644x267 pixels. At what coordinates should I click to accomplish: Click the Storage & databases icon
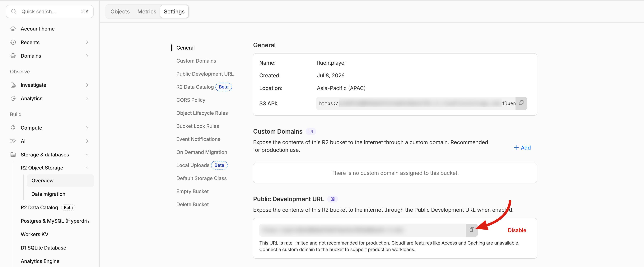[x=13, y=155]
